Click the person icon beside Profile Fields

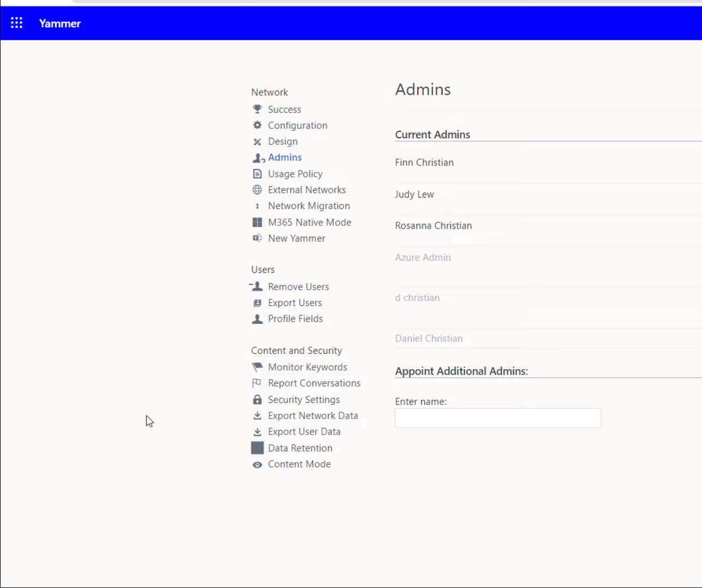pyautogui.click(x=258, y=318)
